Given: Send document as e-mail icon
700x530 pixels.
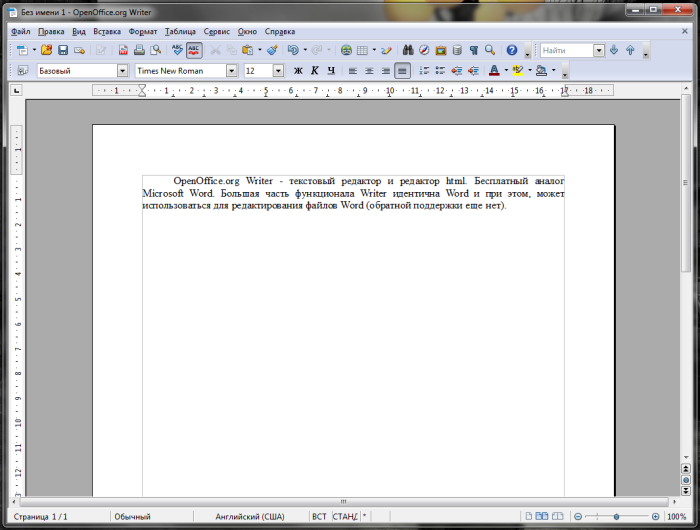Looking at the screenshot, I should point(79,50).
